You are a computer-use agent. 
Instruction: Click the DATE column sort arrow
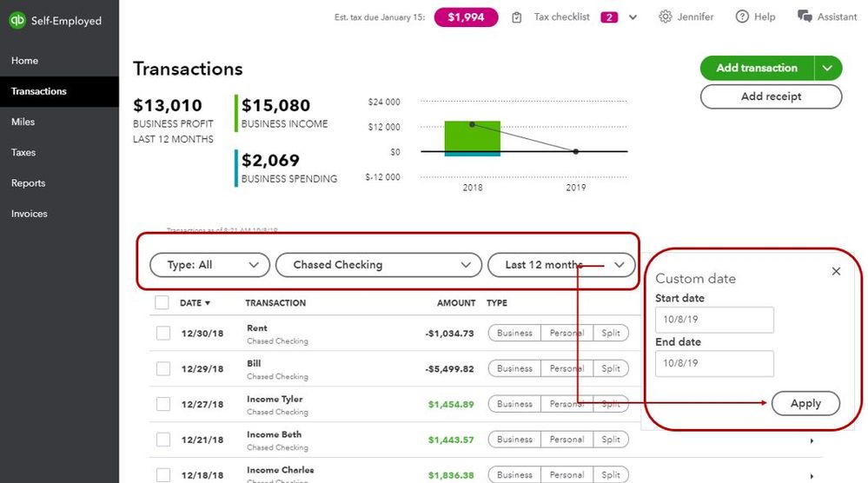pyautogui.click(x=208, y=303)
